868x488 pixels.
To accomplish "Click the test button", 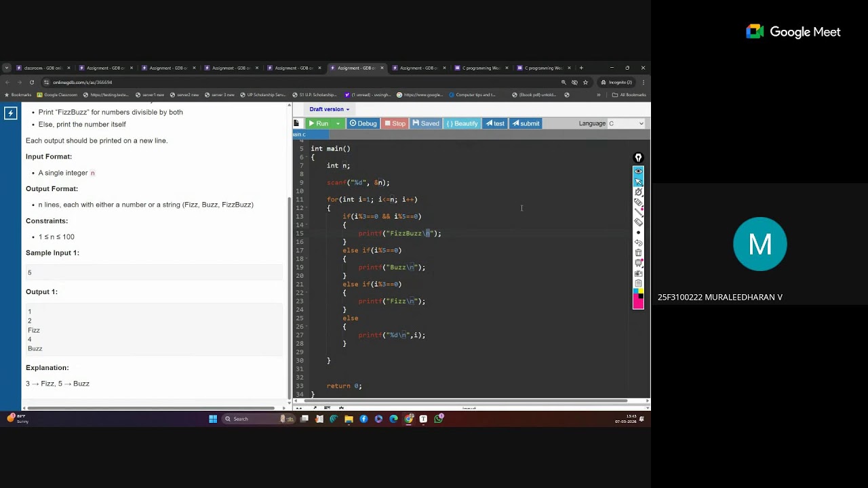I will pyautogui.click(x=494, y=123).
